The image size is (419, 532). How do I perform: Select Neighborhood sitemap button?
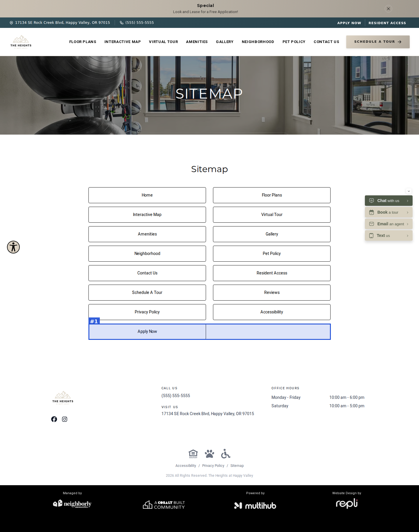point(147,253)
